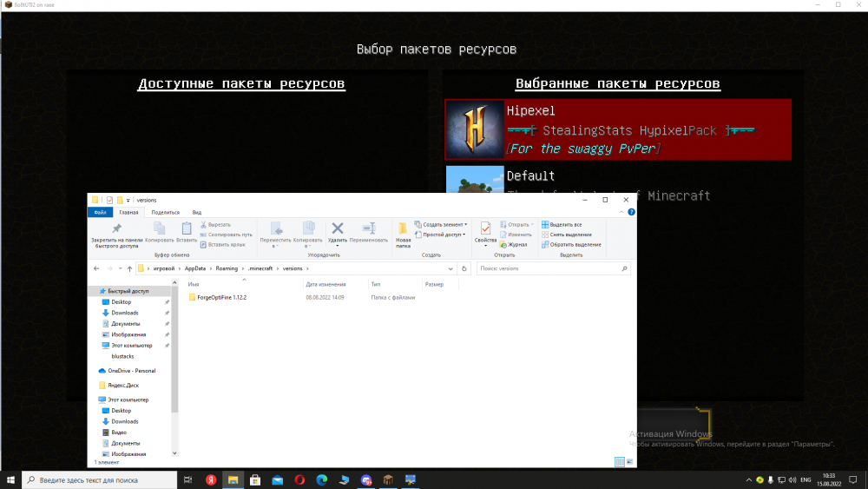Click the Вставить paste icon

pos(187,228)
